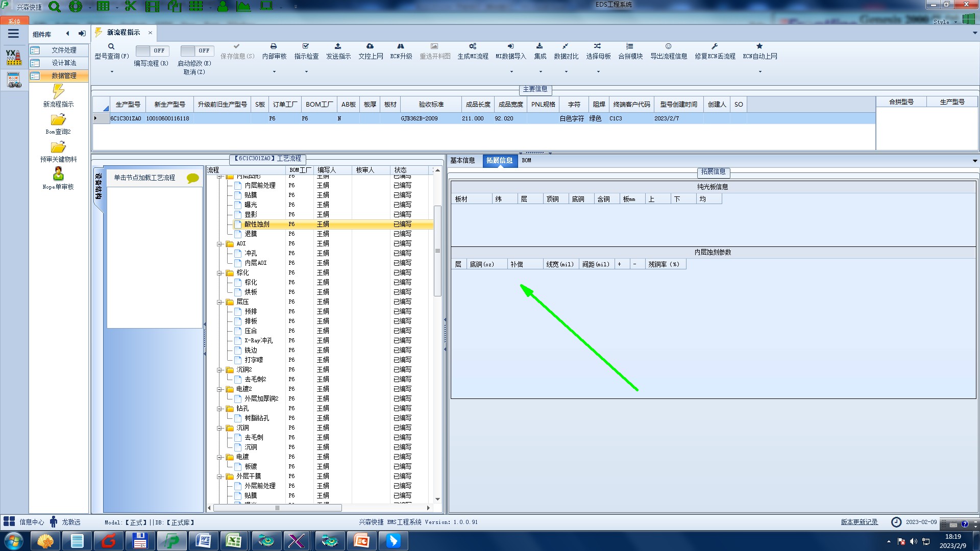Click 生成MI流程 gears icon

click(x=473, y=46)
